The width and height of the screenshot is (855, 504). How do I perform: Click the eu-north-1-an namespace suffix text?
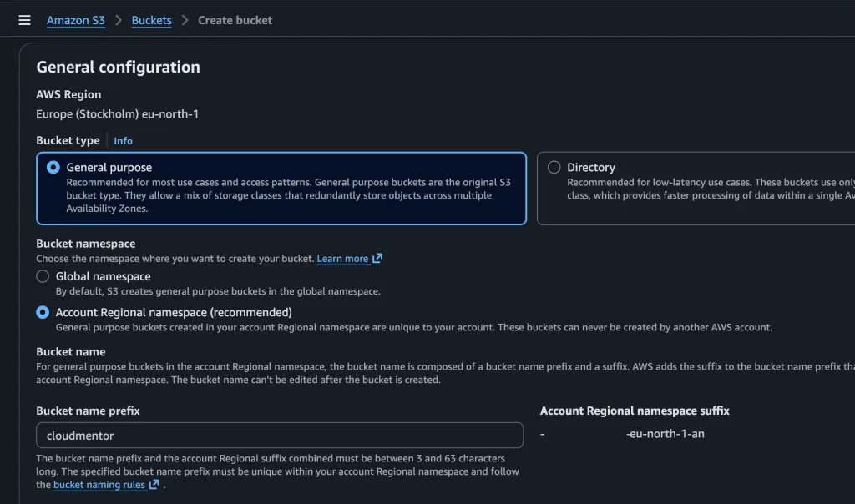665,434
